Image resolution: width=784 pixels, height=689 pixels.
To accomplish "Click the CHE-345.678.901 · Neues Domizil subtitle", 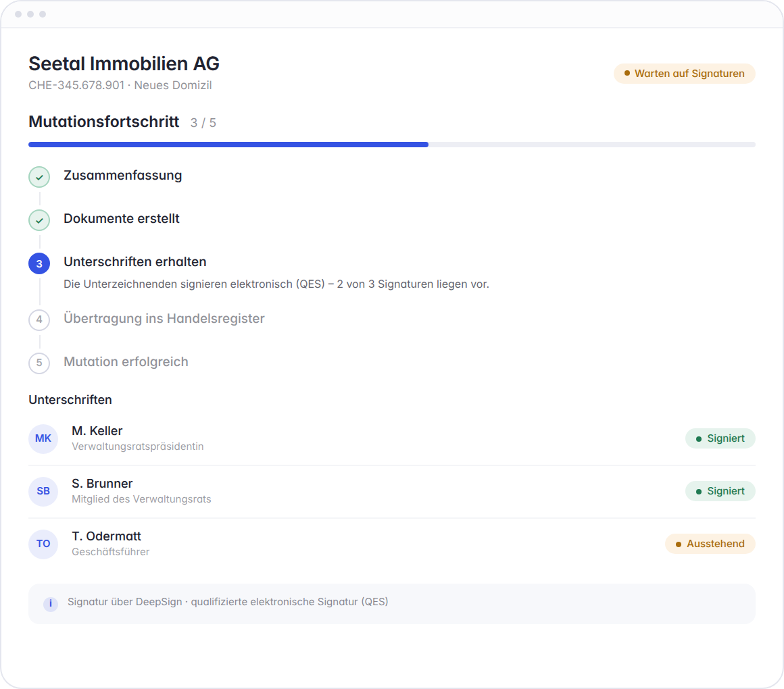I will [x=120, y=85].
